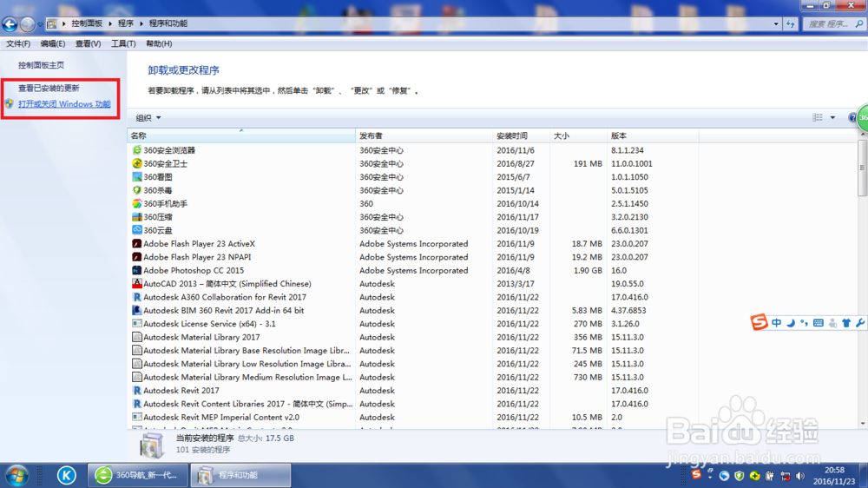The image size is (868, 488).
Task: Sort list by 大小 column header
Action: point(578,135)
